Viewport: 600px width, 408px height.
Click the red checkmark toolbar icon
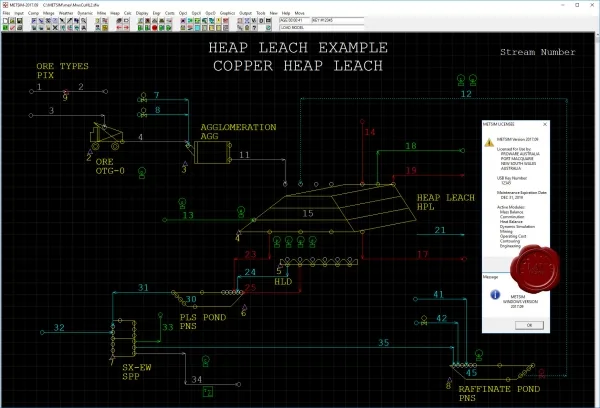click(x=12, y=28)
